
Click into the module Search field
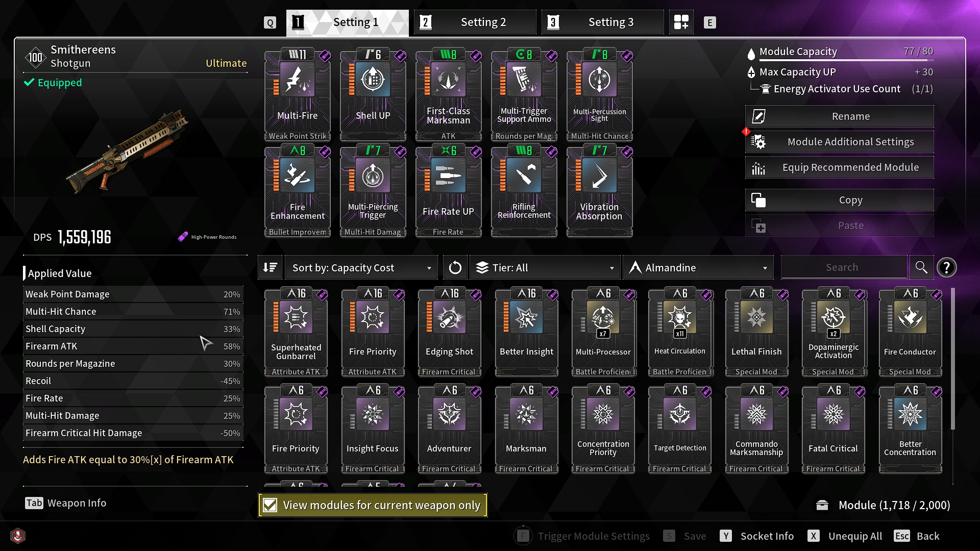(x=844, y=267)
